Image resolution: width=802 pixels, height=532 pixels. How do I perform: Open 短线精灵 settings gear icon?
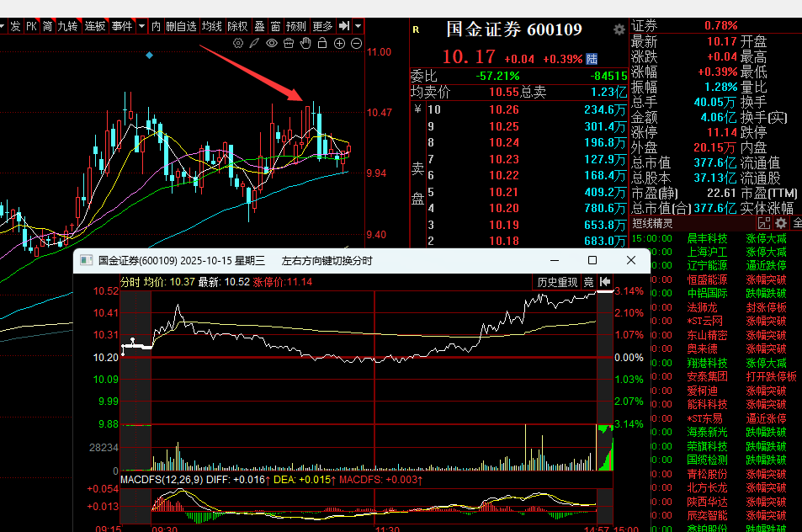780,223
